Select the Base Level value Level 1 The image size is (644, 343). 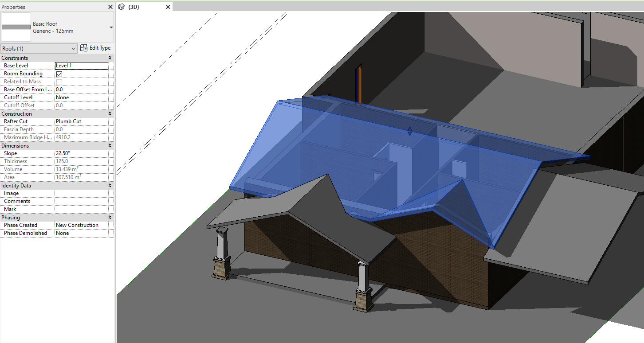(81, 65)
